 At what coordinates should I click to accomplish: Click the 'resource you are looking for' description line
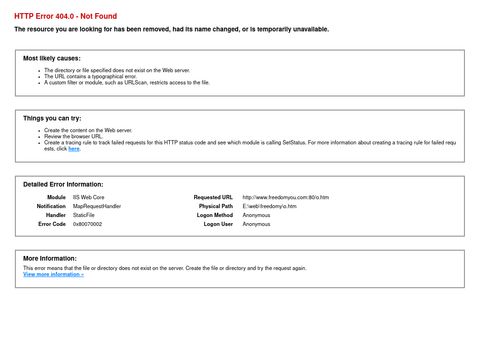coord(171,29)
